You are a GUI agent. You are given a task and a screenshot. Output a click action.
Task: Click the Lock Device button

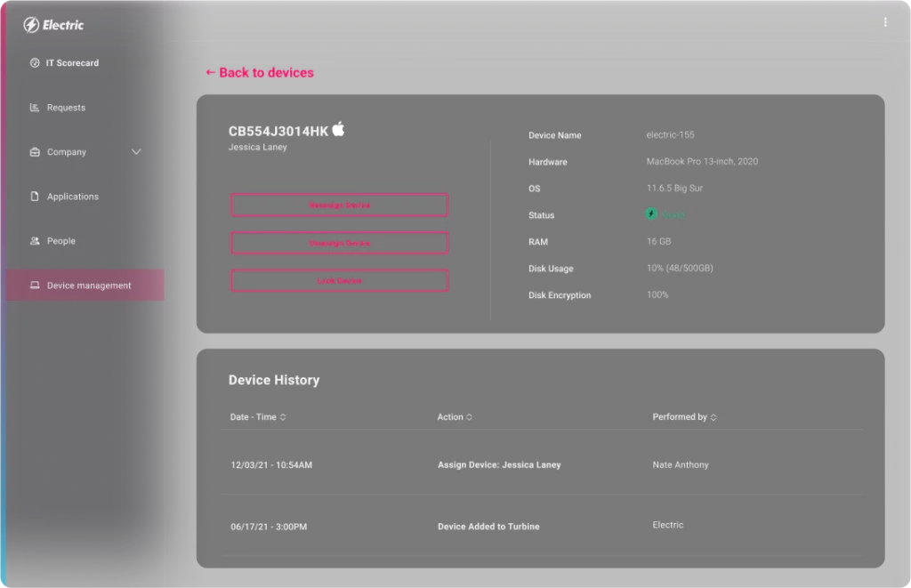point(339,280)
